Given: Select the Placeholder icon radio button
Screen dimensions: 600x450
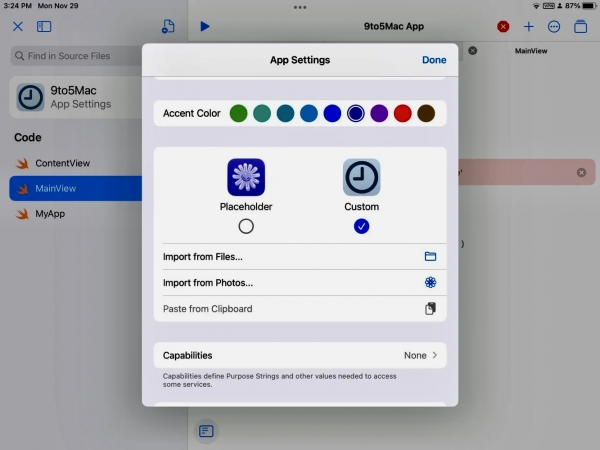Looking at the screenshot, I should click(x=246, y=226).
